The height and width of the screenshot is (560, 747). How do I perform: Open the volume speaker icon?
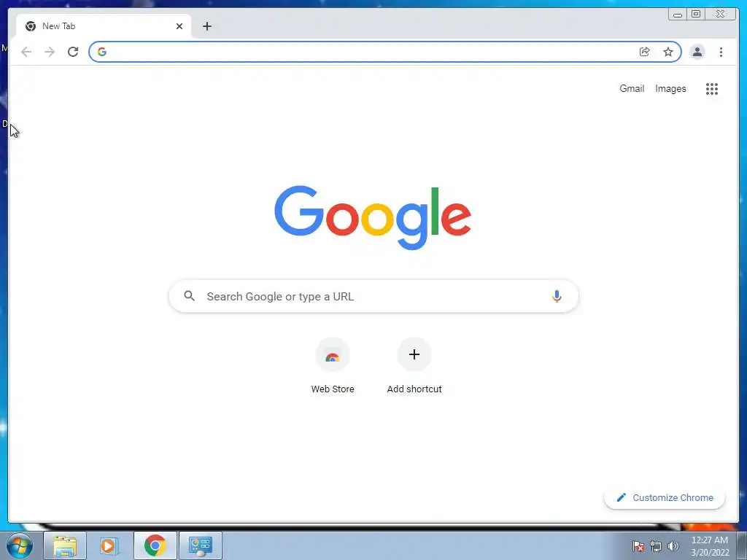point(673,546)
